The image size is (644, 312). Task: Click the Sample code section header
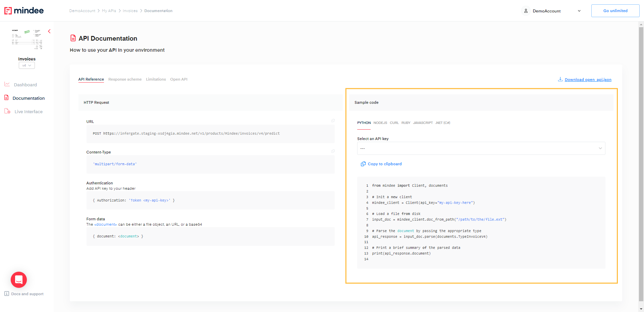(x=481, y=102)
